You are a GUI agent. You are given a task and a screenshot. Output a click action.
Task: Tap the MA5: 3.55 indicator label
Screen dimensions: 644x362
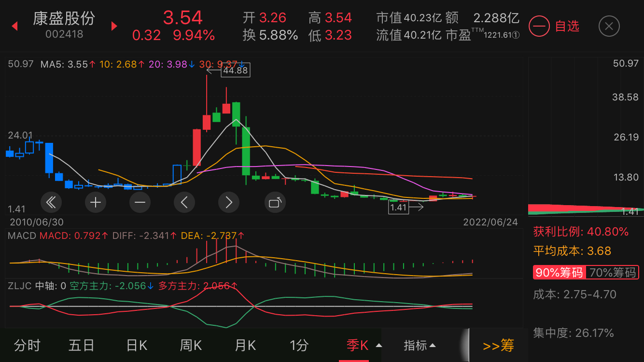(68, 64)
